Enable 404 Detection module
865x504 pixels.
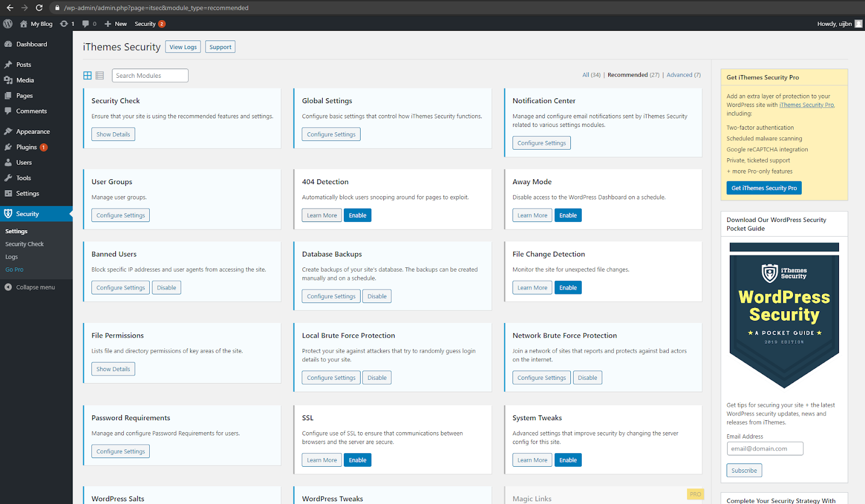click(x=357, y=216)
